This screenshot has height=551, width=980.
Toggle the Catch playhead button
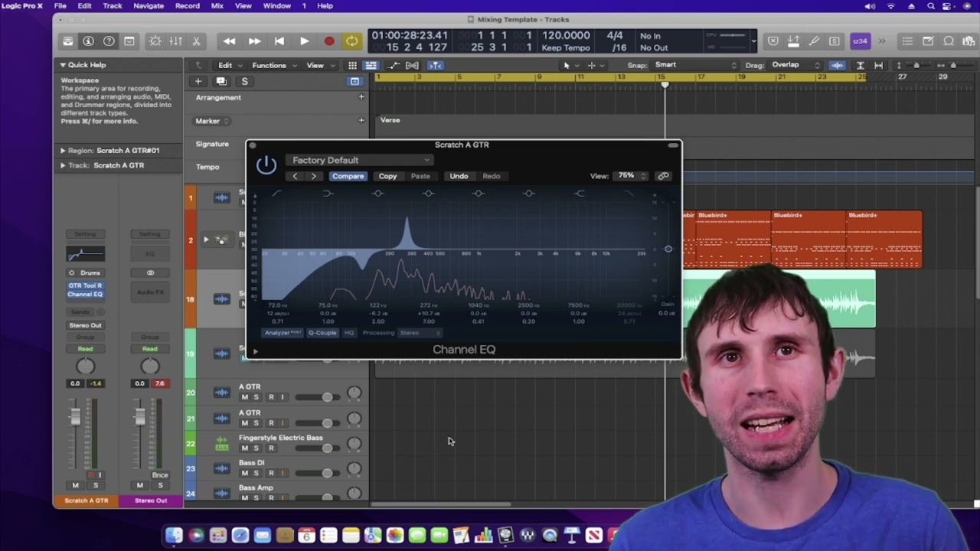(x=435, y=66)
